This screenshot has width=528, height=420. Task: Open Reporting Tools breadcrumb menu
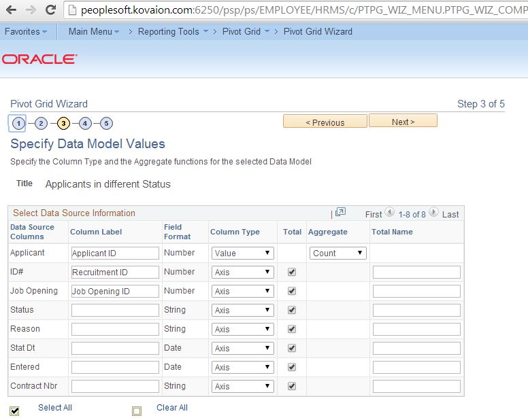coord(173,32)
